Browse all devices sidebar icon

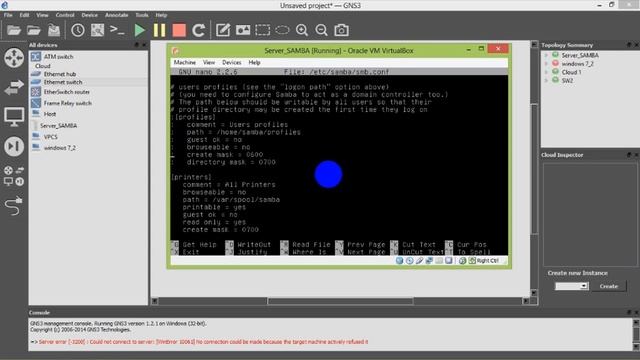pyautogui.click(x=14, y=176)
